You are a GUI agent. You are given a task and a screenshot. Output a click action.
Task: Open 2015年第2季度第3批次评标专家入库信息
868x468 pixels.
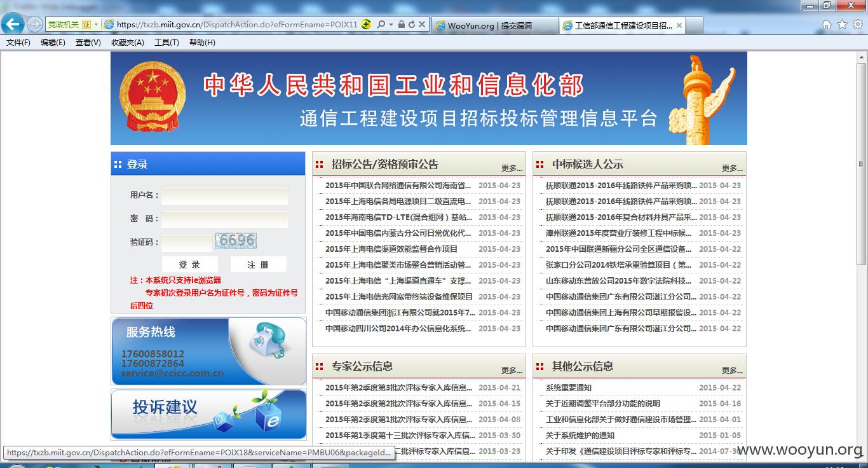pyautogui.click(x=399, y=388)
